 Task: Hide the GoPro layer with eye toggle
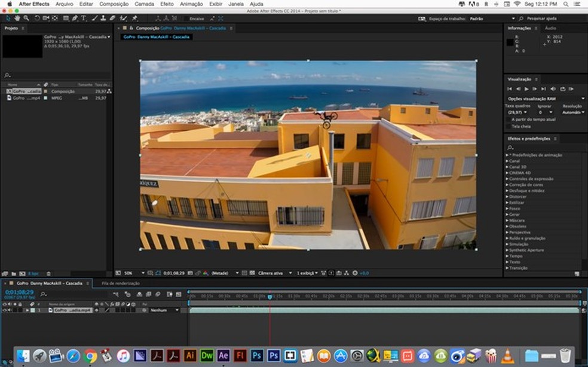[x=4, y=310]
